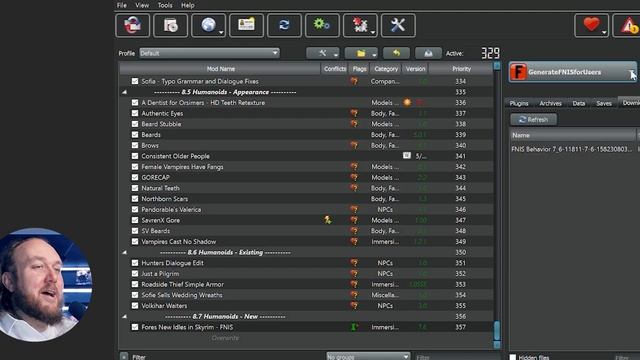The width and height of the screenshot is (640, 360).
Task: Switch to the Plugins tab
Action: tap(519, 103)
